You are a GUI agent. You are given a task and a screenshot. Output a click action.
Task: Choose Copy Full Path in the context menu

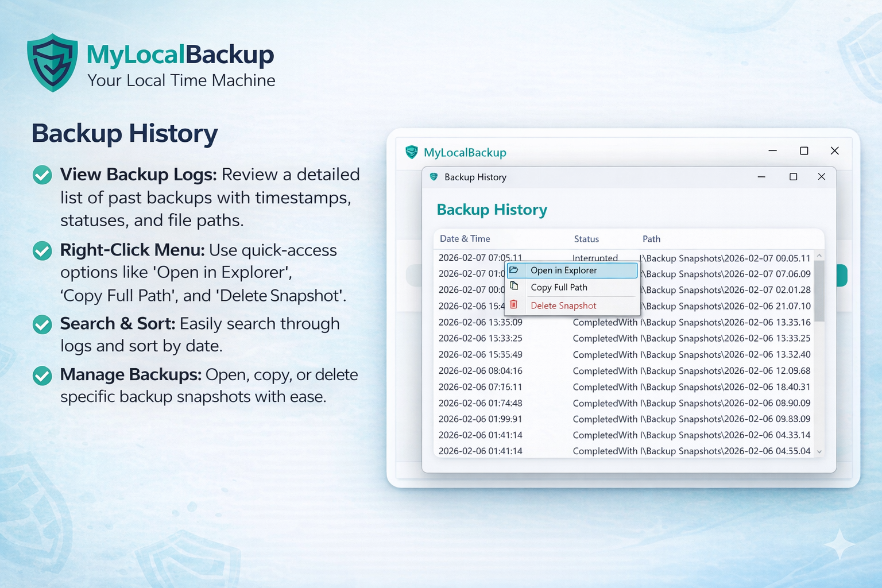coord(559,287)
